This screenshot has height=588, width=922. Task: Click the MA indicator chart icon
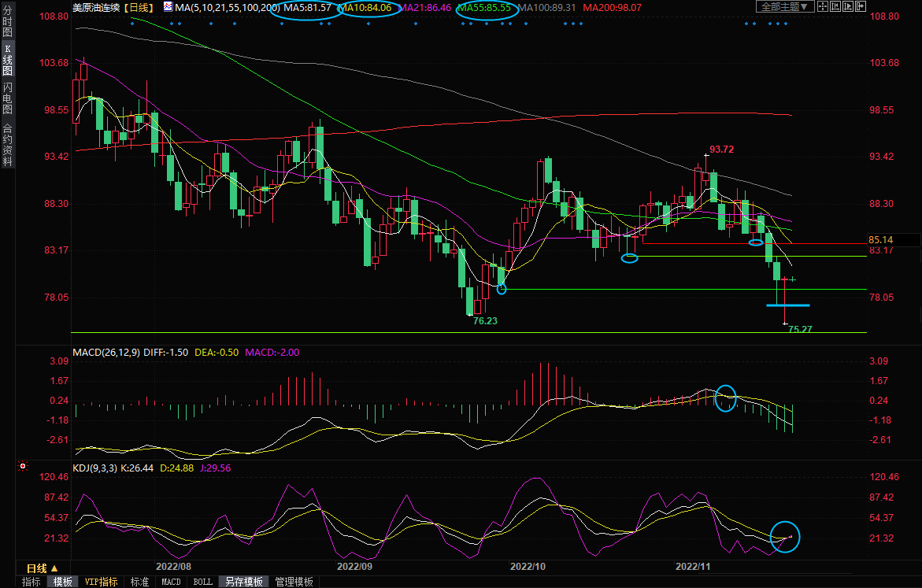[168, 7]
